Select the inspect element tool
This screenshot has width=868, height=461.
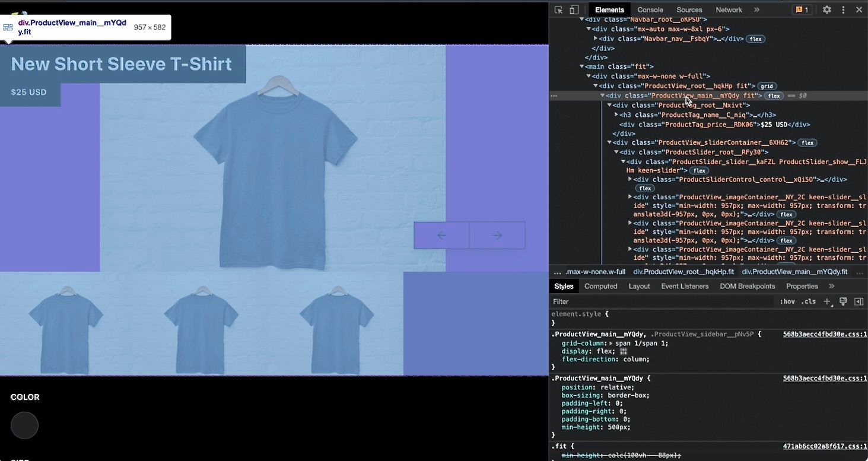(558, 9)
